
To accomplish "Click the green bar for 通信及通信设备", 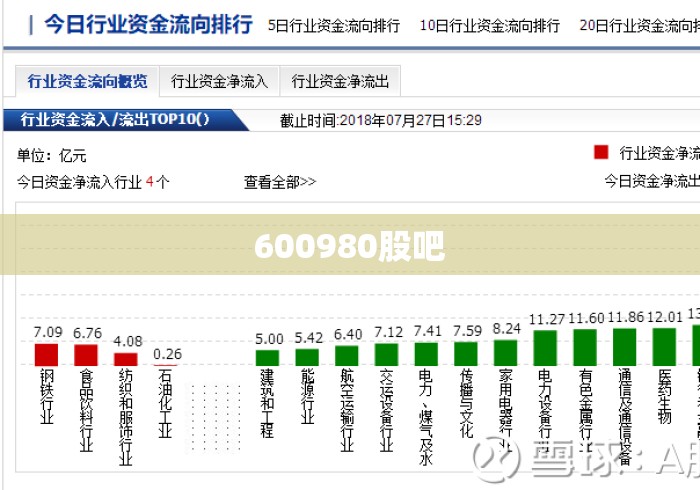I will tap(624, 347).
